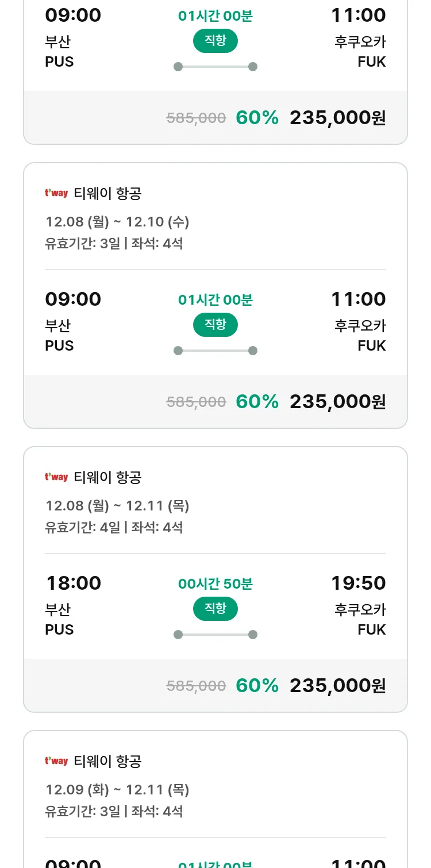The height and width of the screenshot is (868, 431).
Task: Tap 티웨이 항공 name in 12.09–12.11 card
Action: 107,762
